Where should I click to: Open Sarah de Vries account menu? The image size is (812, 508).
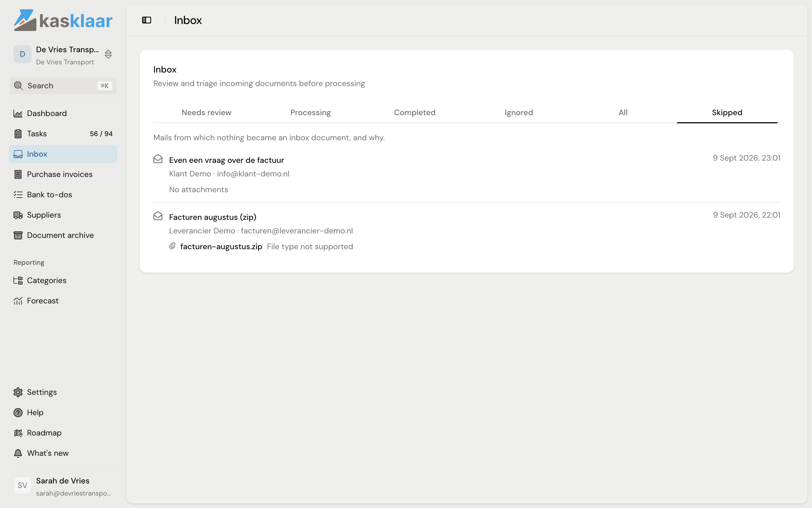63,487
